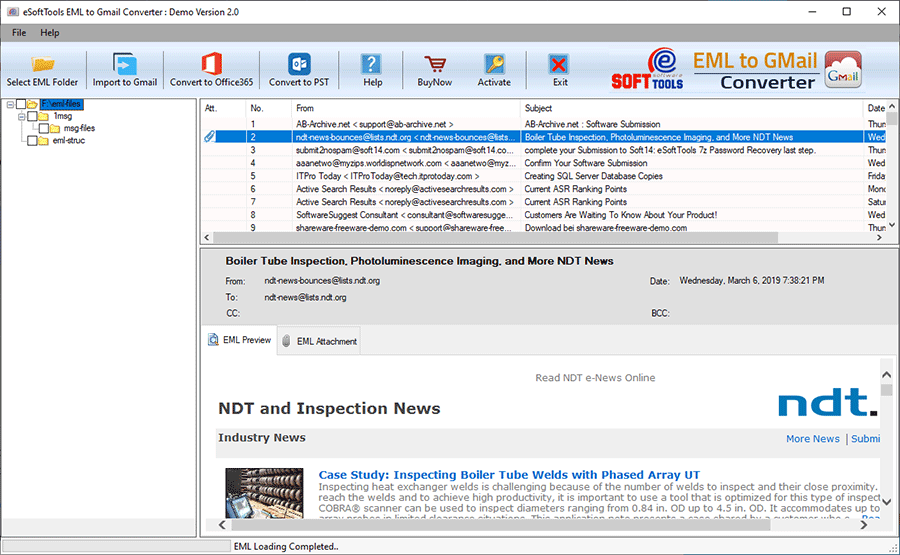Start the Convert to Office365 tool

pos(211,70)
